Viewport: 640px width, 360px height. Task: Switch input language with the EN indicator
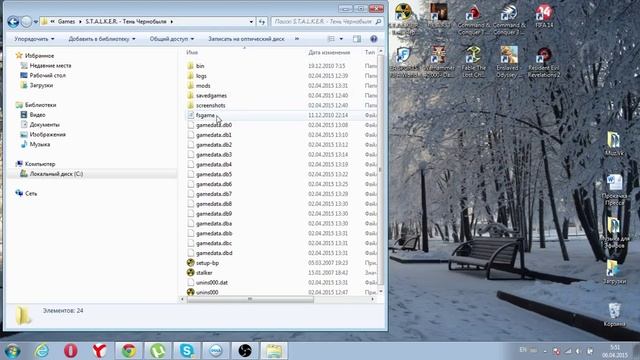[x=523, y=350]
